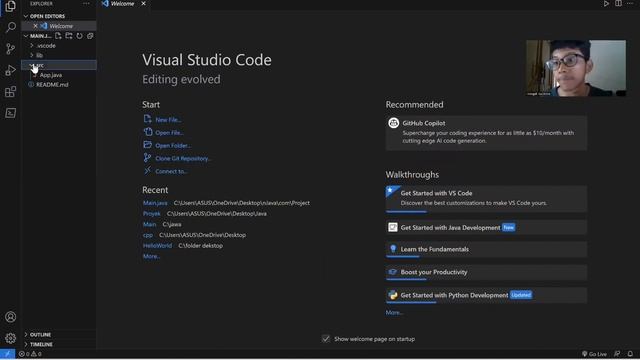Click the remote window indicator in status bar
This screenshot has height=360, width=640.
[x=7, y=354]
